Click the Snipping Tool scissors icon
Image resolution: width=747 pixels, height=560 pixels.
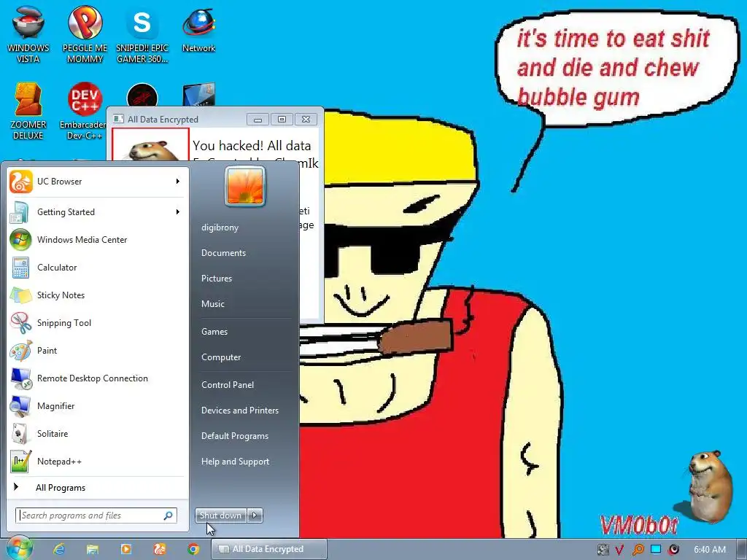20,323
